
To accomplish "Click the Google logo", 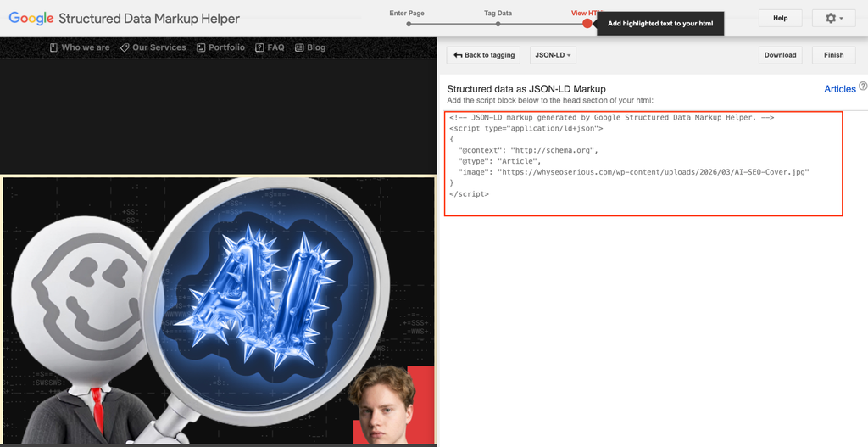I will point(31,19).
